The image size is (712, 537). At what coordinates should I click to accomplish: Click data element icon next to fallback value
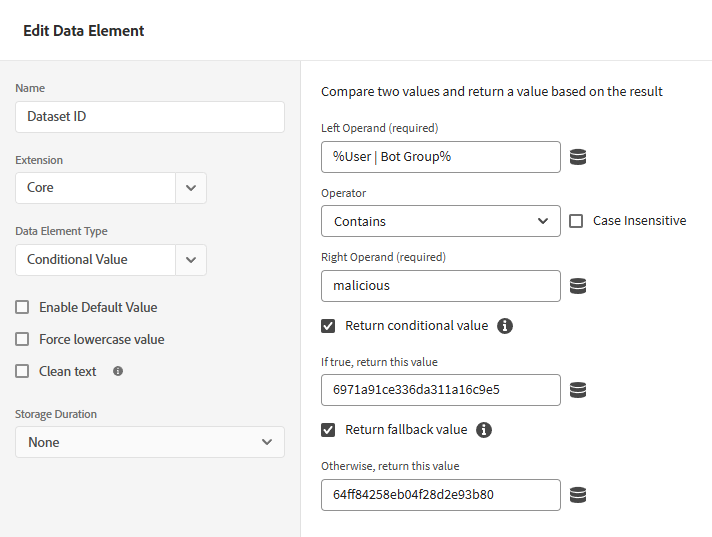tap(578, 495)
